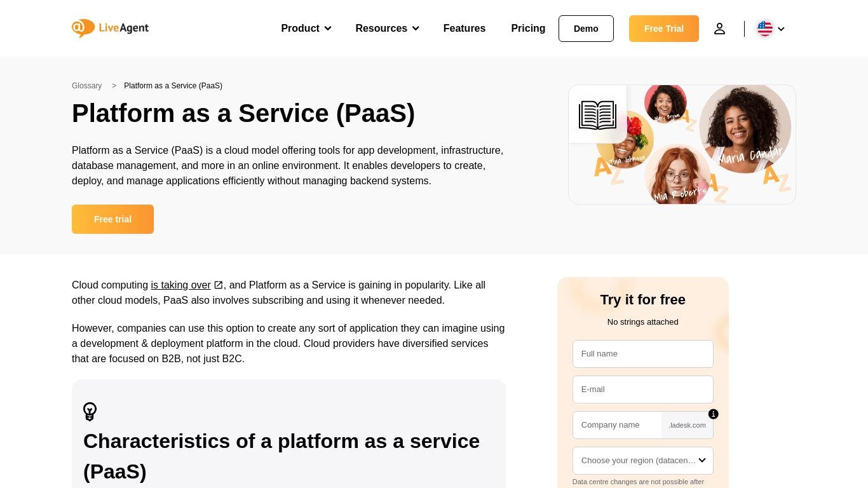This screenshot has height=488, width=868.
Task: Expand the Product dropdown menu
Action: 305,29
